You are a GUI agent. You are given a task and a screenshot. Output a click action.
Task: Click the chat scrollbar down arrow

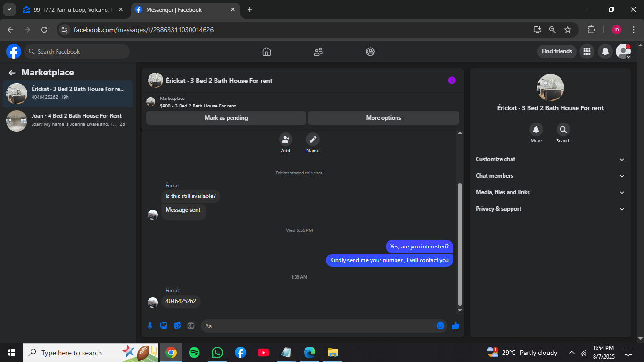pos(460,310)
